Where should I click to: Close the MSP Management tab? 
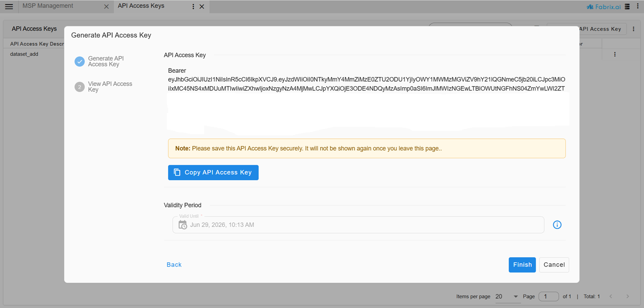pos(106,7)
